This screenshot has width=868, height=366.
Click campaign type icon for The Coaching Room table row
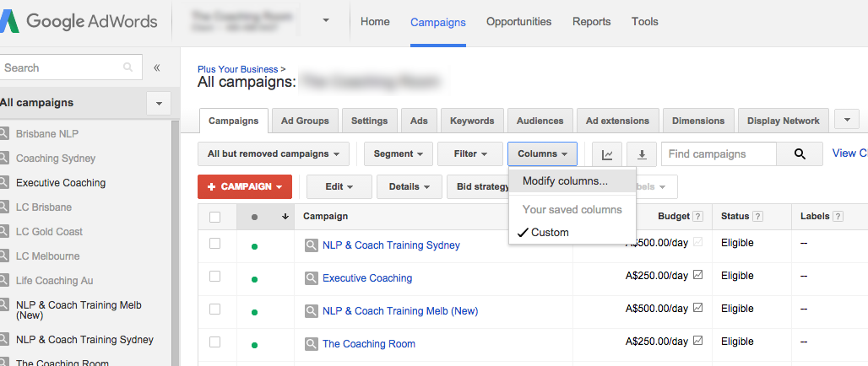point(311,344)
